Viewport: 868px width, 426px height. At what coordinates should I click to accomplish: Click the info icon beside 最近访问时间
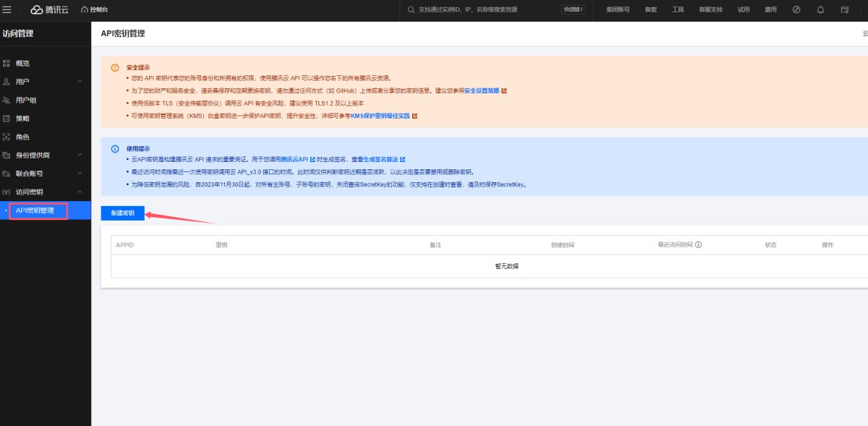click(x=698, y=245)
